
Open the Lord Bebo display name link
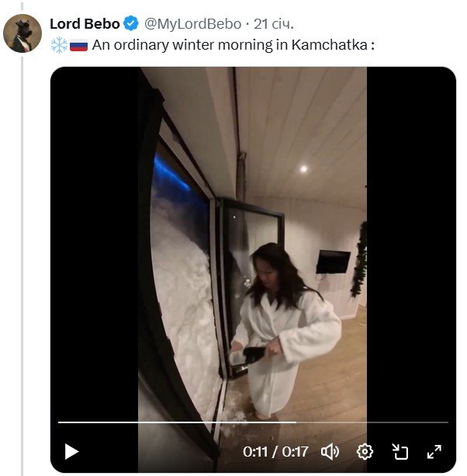pyautogui.click(x=85, y=24)
